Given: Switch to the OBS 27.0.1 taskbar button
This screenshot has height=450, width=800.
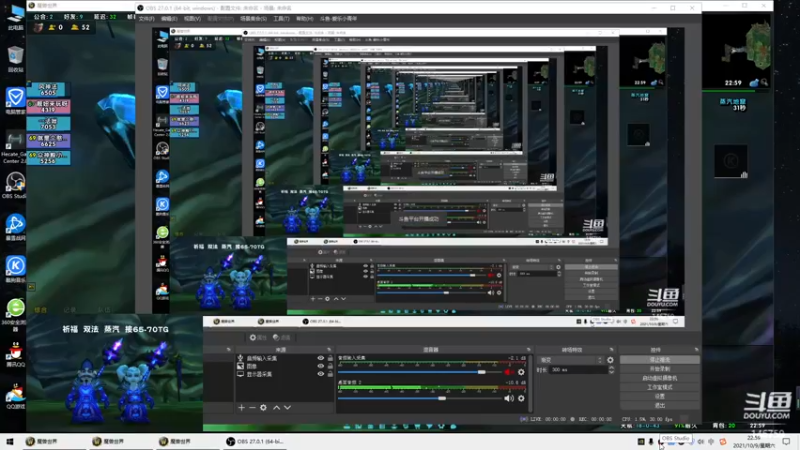Looking at the screenshot, I should (257, 442).
